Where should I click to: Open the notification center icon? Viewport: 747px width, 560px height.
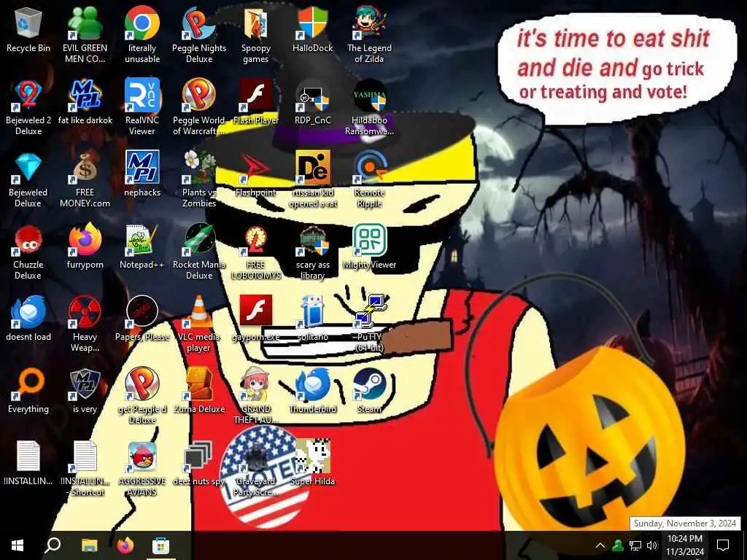723,545
